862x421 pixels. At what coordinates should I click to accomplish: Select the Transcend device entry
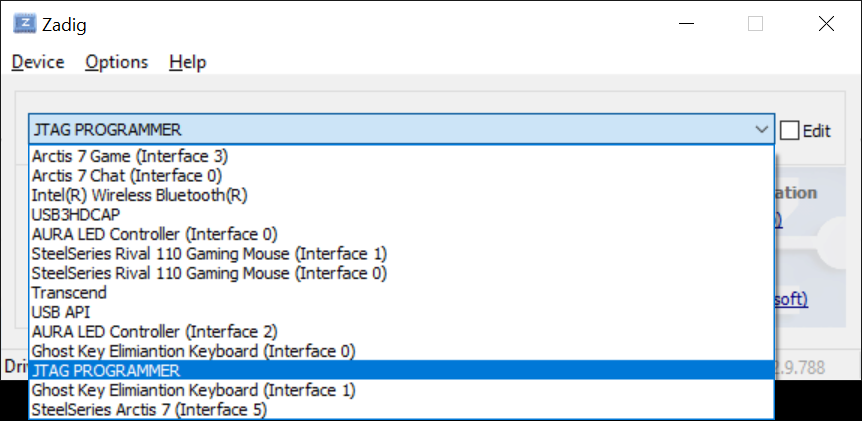(69, 293)
